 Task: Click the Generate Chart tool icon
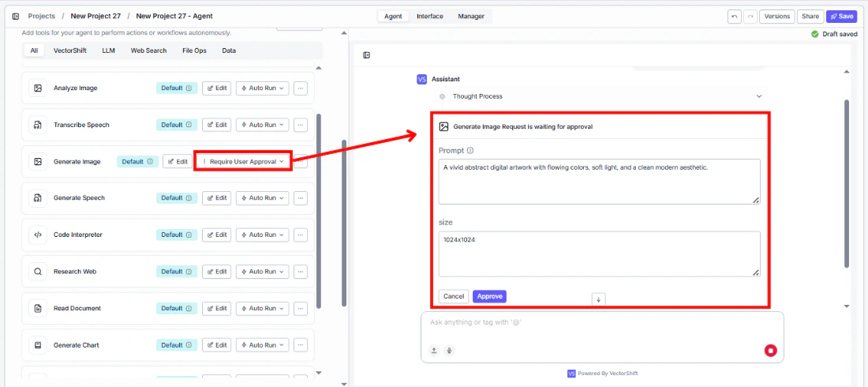[38, 345]
